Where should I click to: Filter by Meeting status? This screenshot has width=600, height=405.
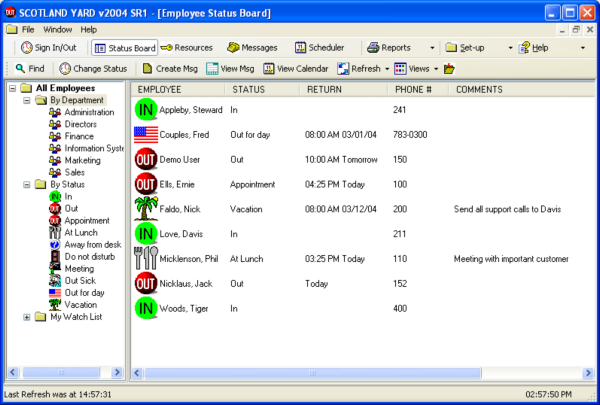[79, 269]
